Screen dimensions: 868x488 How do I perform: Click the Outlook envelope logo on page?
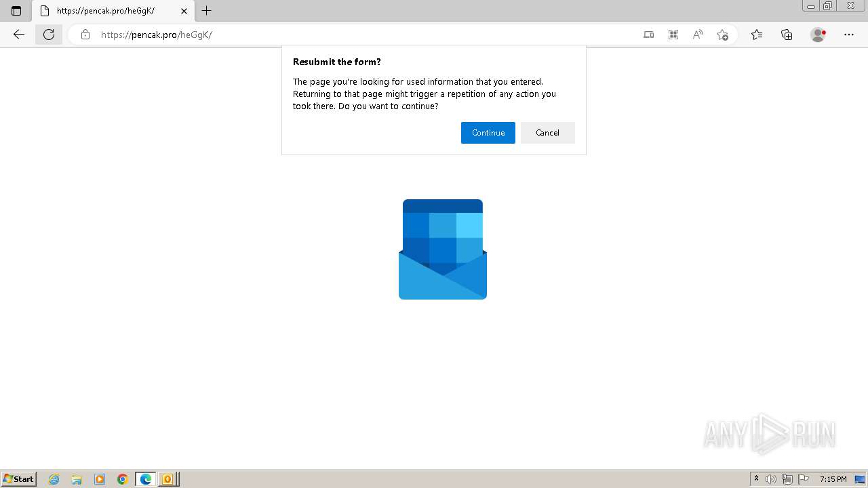[443, 249]
